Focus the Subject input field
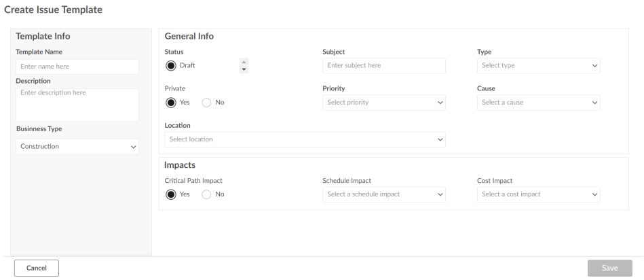This screenshot has width=644, height=280. tap(384, 65)
